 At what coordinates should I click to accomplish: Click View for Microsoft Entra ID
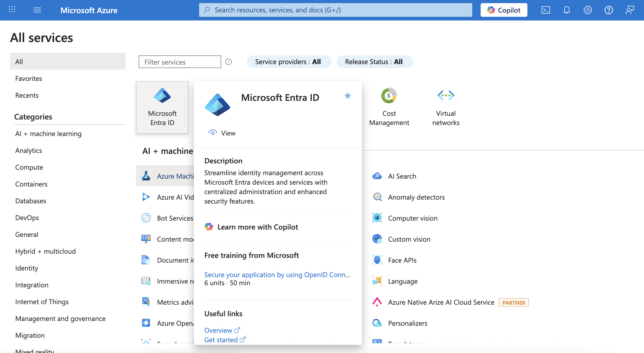(x=222, y=133)
